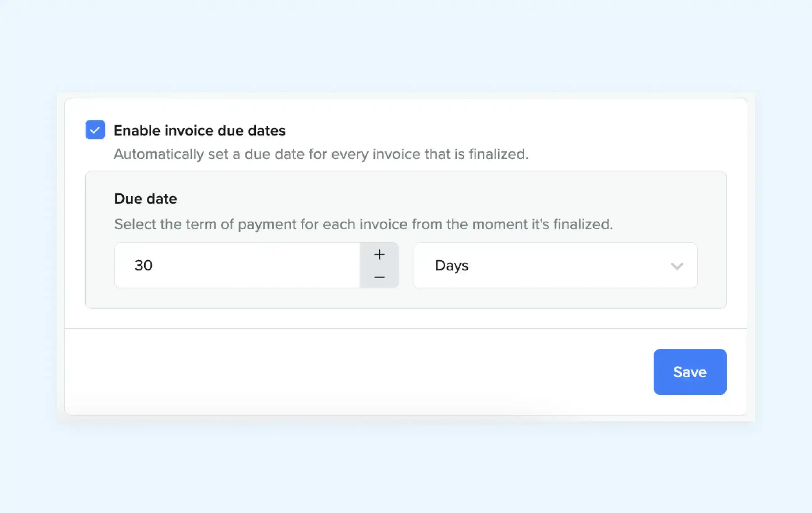The image size is (812, 513).
Task: Click the plus symbol on the stepper control
Action: [x=379, y=255]
